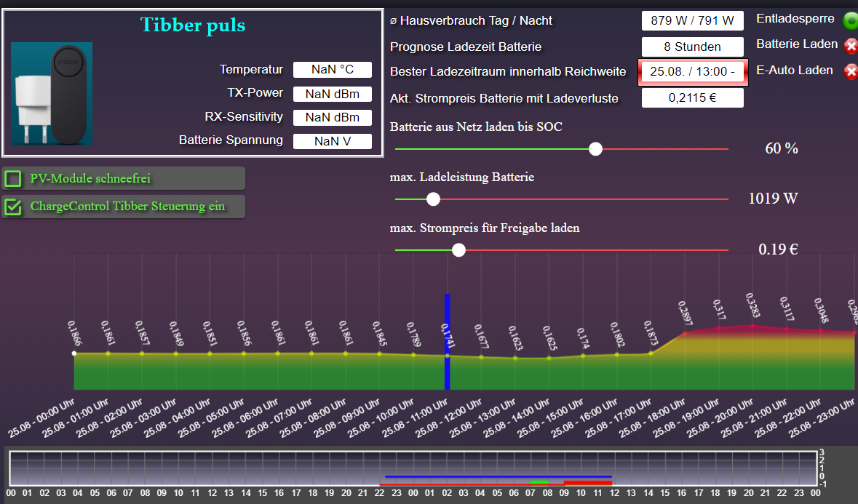The width and height of the screenshot is (858, 504).
Task: Click the 25.08 - 06:00 Uhr axis label
Action: 245,418
